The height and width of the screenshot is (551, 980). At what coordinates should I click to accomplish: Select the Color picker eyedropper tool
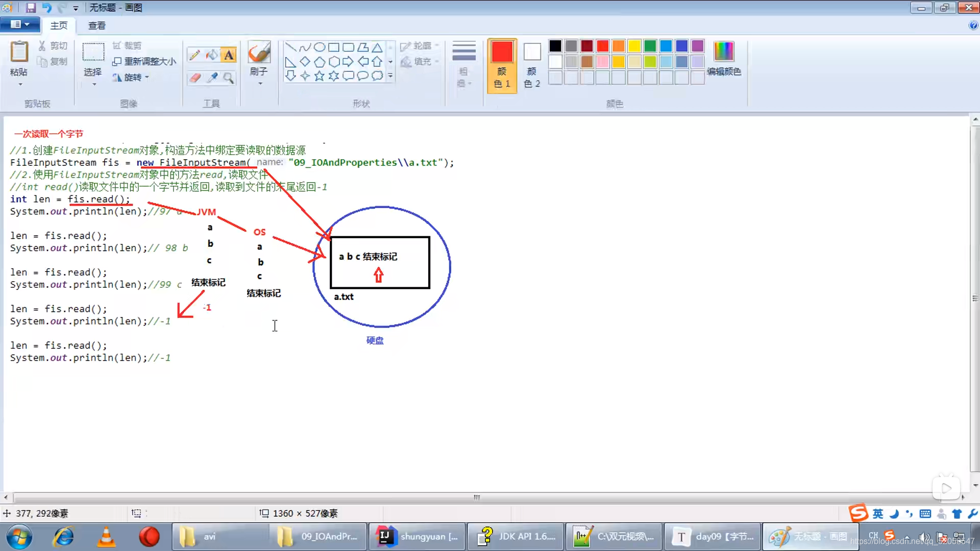click(x=212, y=78)
